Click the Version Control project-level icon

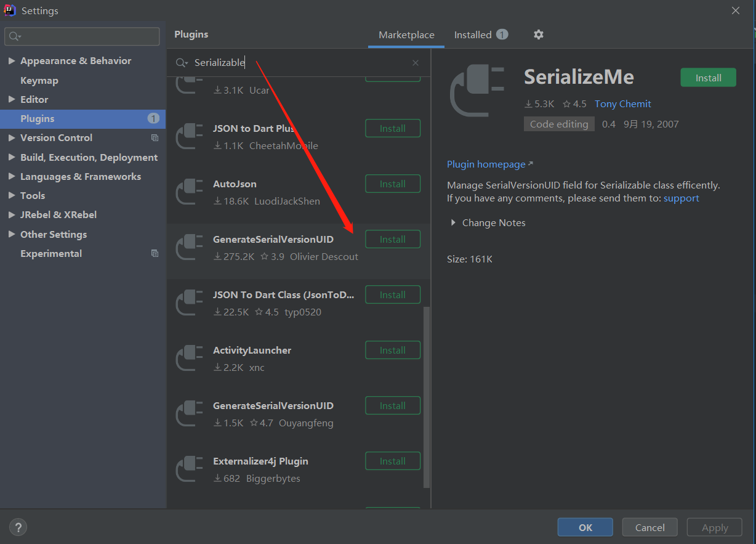coord(155,138)
